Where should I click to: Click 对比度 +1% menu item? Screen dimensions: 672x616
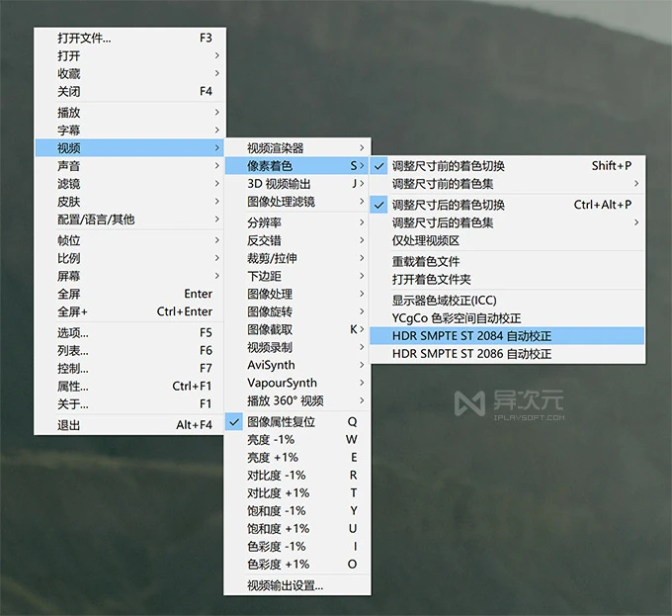297,493
